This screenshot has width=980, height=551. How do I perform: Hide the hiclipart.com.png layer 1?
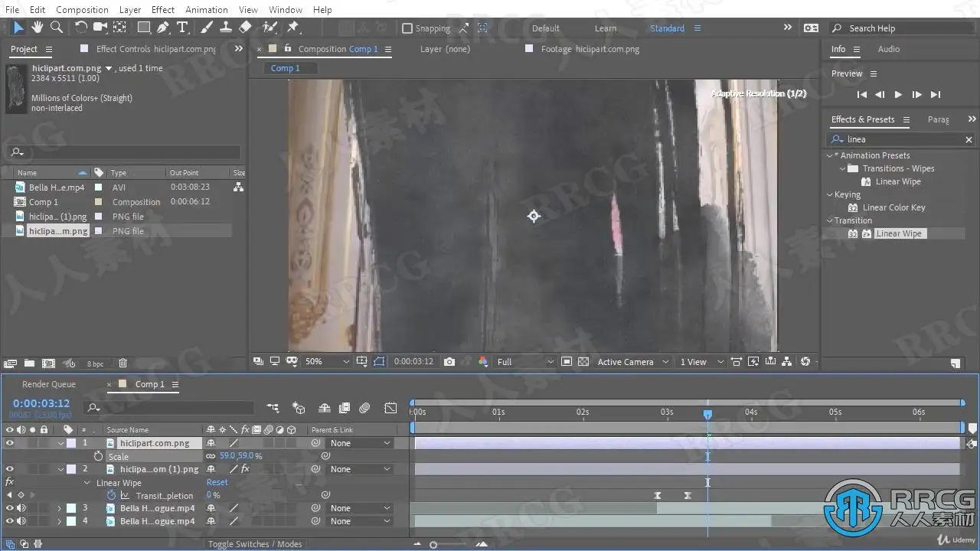tap(10, 443)
